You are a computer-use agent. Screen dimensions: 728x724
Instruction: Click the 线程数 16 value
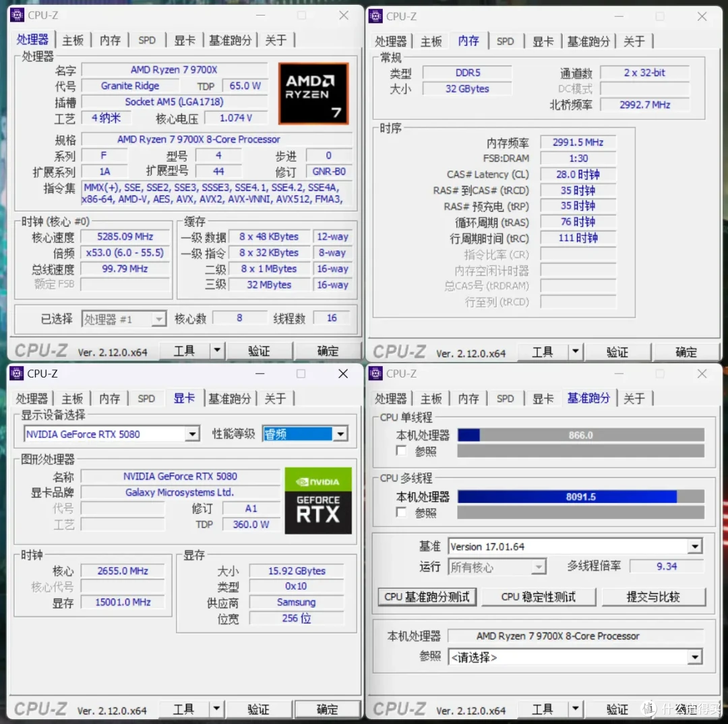[332, 318]
